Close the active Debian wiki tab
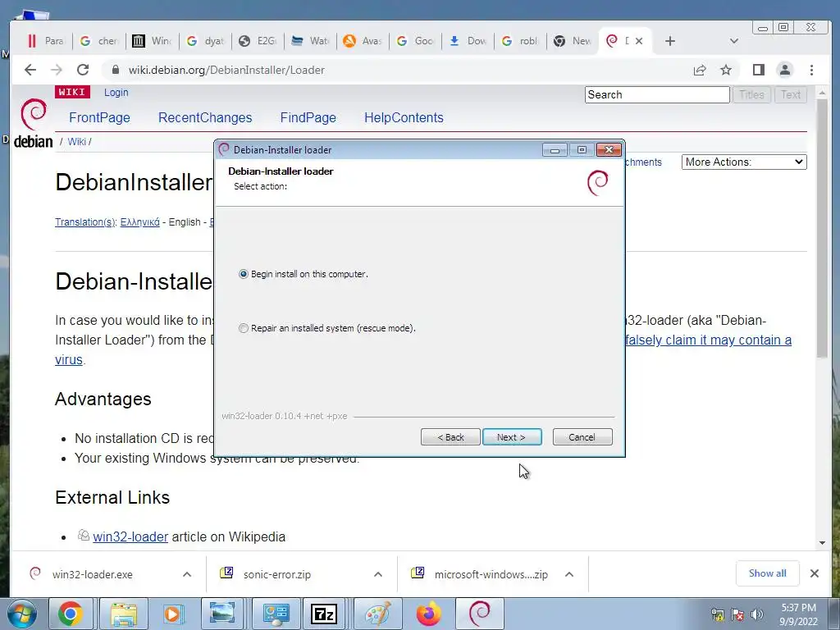This screenshot has width=840, height=630. pos(638,41)
